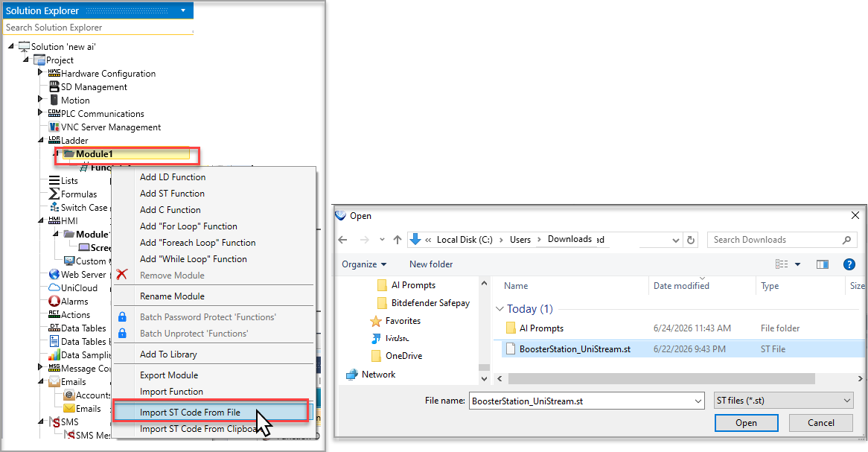Sort by the Date modified column
Image resolution: width=868 pixels, height=452 pixels.
coord(681,286)
